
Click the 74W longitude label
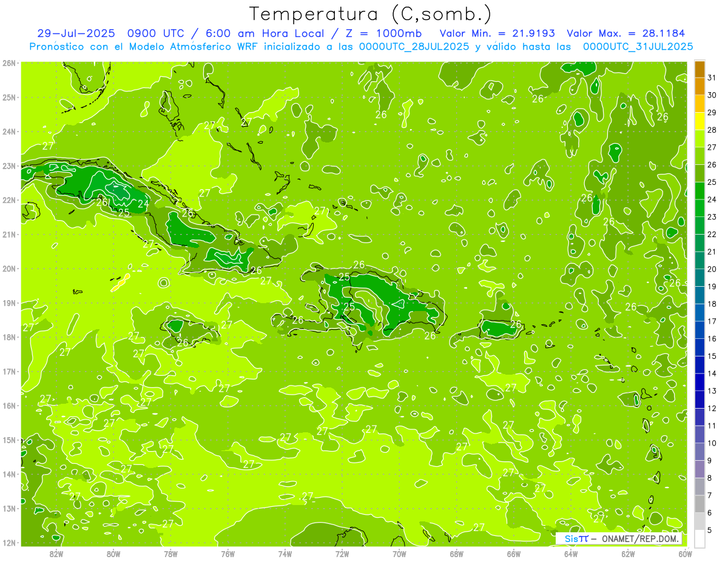[285, 554]
